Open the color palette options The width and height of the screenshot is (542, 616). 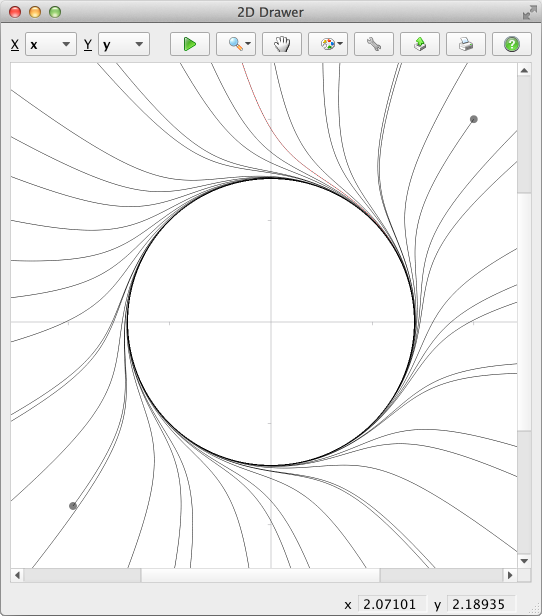tap(328, 44)
